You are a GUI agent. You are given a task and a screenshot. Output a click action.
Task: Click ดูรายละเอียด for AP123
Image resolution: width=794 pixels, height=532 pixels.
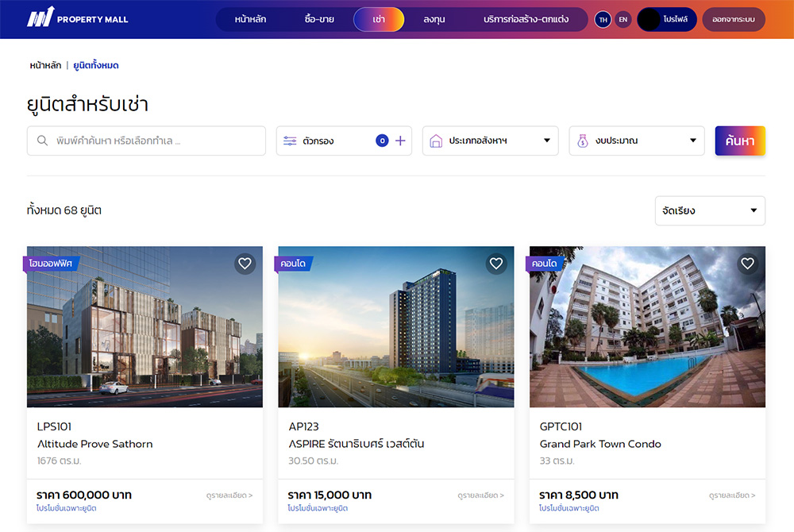(480, 495)
